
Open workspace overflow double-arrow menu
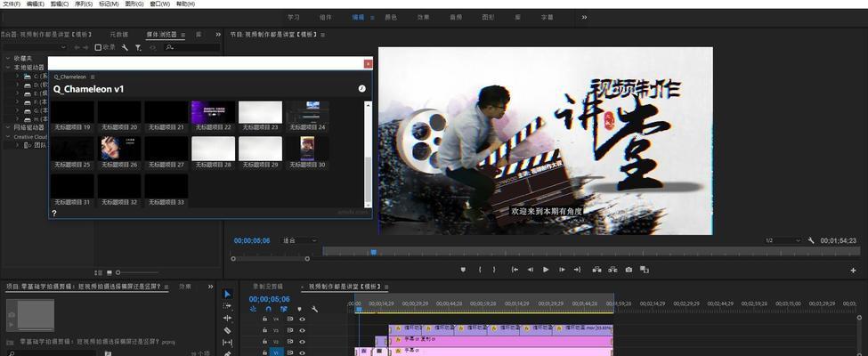(584, 18)
